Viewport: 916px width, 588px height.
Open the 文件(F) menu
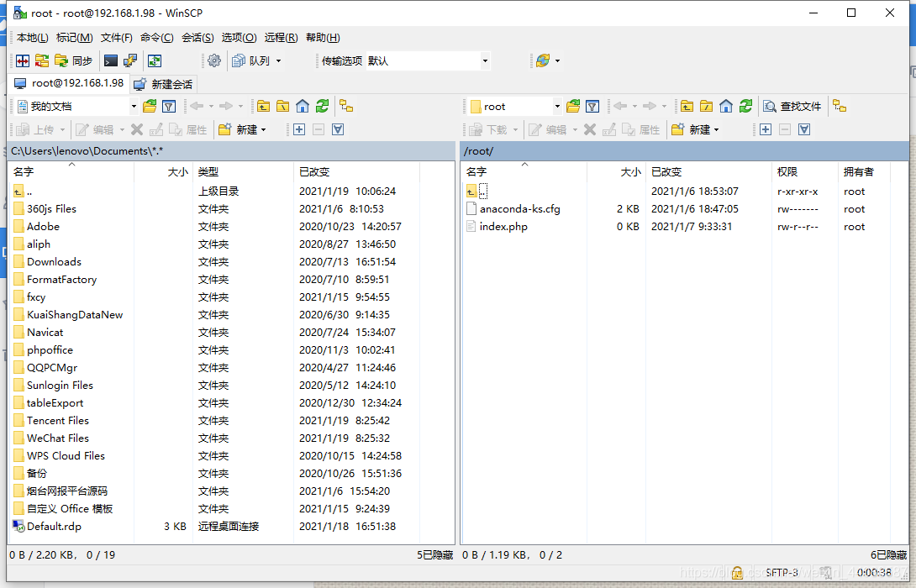point(116,37)
